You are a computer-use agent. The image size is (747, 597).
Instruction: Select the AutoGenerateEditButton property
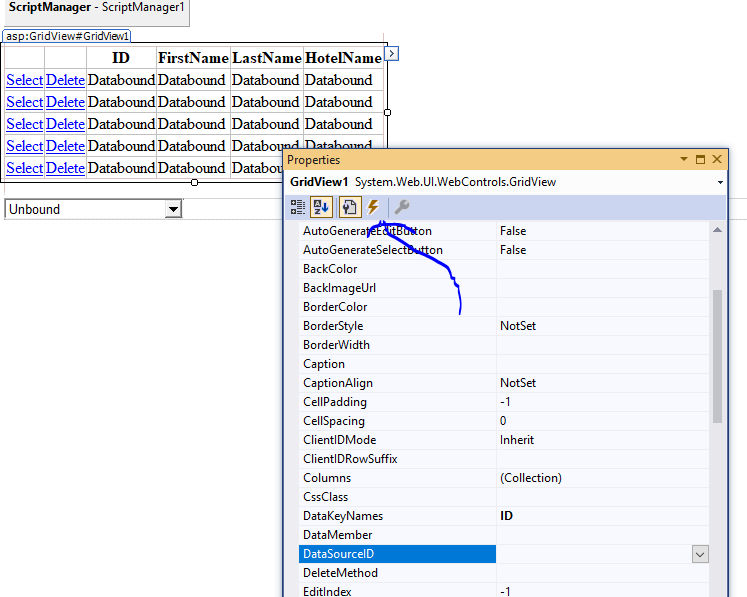click(397, 231)
